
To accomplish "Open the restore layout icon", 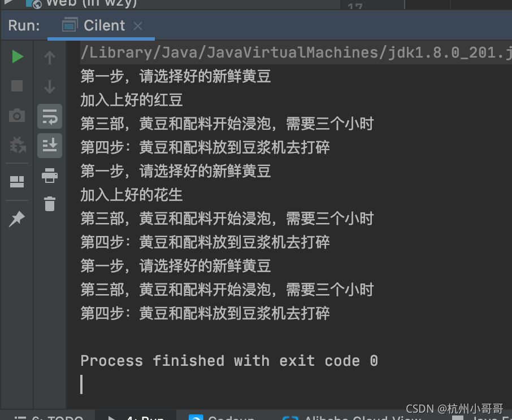I will (x=17, y=182).
